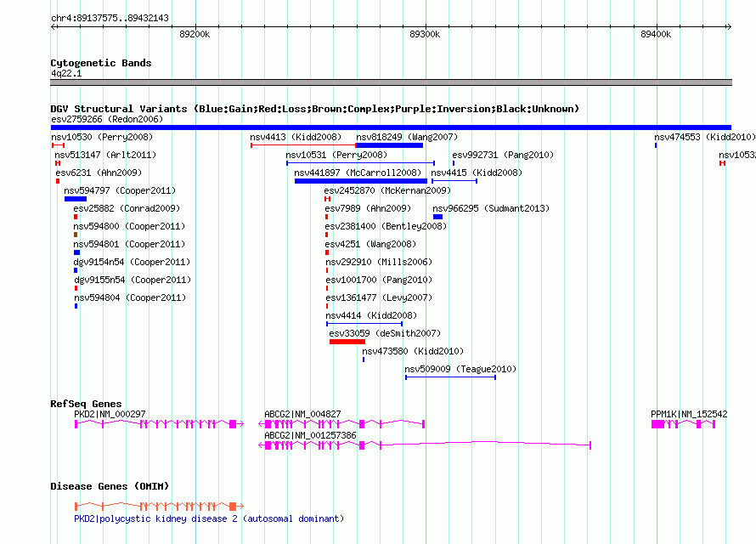This screenshot has width=756, height=544.
Task: Select esv1361477 (Levy2007) variant label
Action: click(x=379, y=297)
